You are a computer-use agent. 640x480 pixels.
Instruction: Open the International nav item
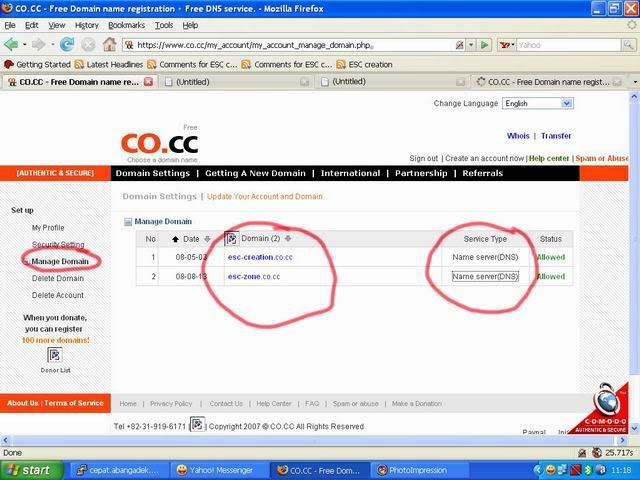point(350,173)
